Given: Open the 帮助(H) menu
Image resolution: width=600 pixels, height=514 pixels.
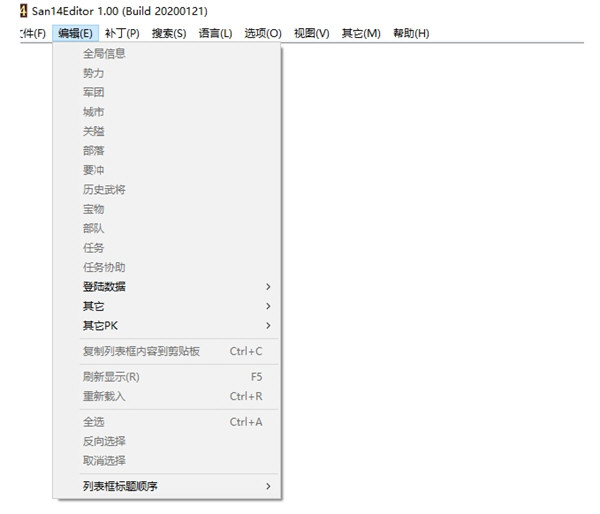Looking at the screenshot, I should 411,33.
